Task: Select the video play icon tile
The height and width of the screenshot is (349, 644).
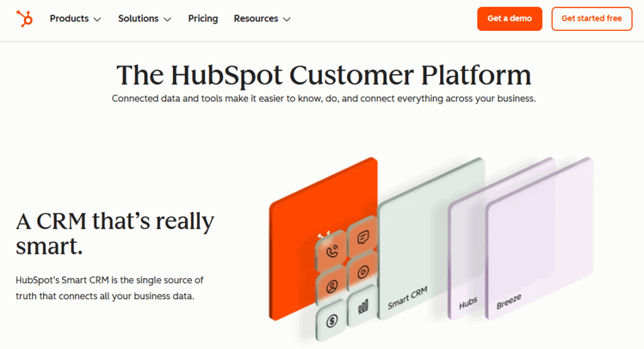Action: click(362, 271)
